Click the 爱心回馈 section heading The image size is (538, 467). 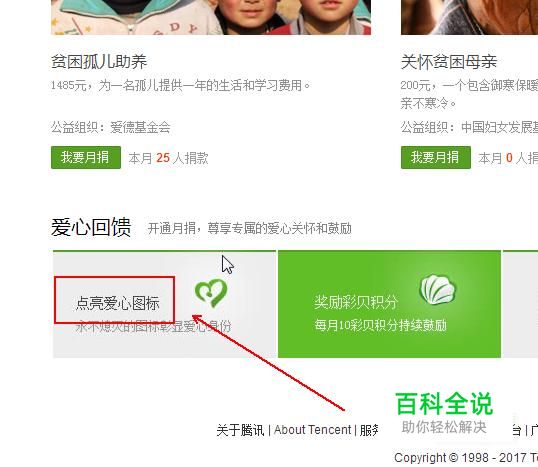(x=91, y=227)
